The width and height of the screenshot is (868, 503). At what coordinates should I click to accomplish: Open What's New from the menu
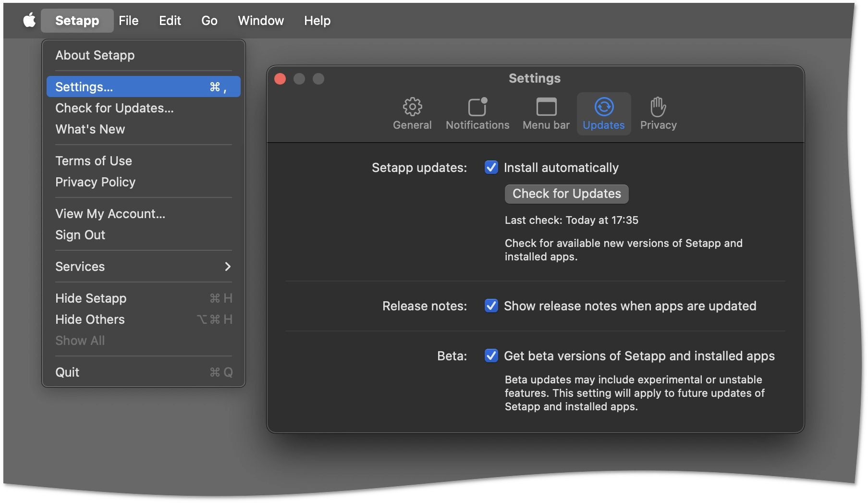click(x=144, y=129)
